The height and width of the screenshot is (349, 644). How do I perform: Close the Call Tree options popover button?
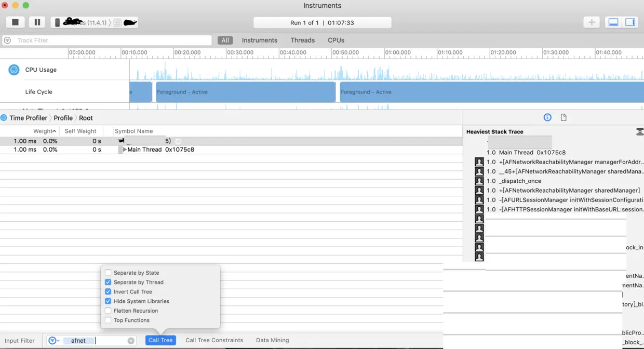[160, 340]
